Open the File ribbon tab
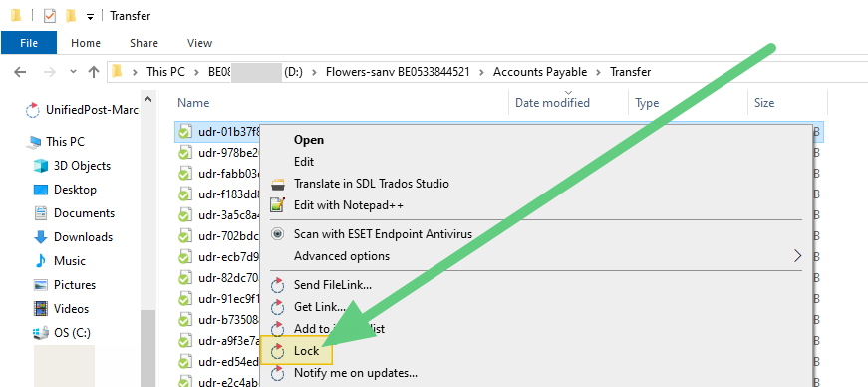This screenshot has height=387, width=868. 29,43
